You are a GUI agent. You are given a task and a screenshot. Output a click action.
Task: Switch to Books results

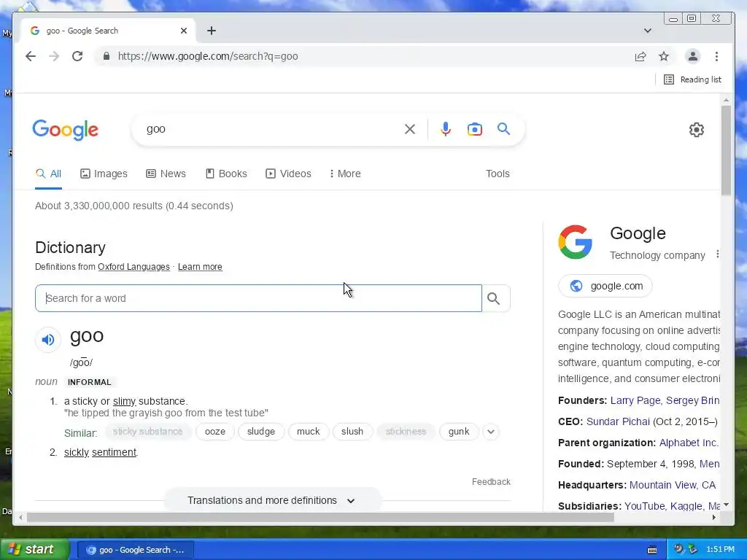[226, 174]
